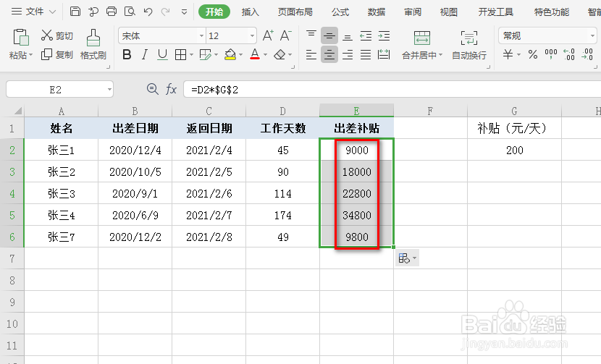Screen dimensions: 601x364
Task: Apply currency ¥ format
Action: coord(508,54)
